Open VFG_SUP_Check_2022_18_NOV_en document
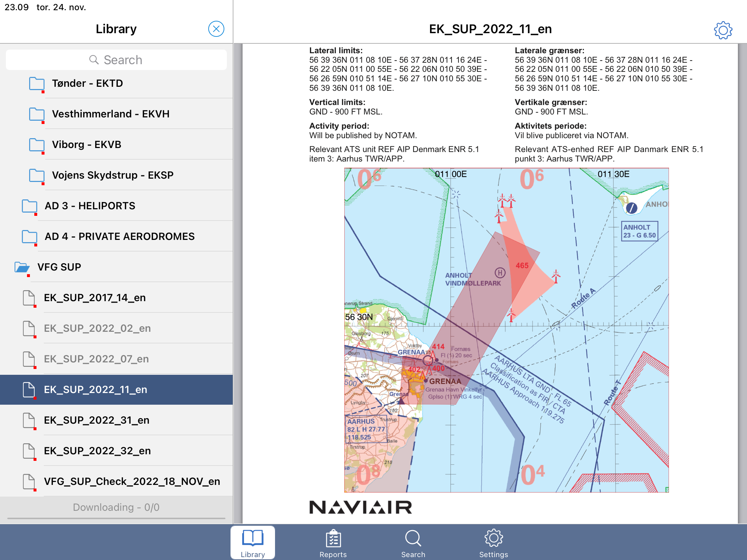Screen dimensions: 747x560 coord(116,481)
